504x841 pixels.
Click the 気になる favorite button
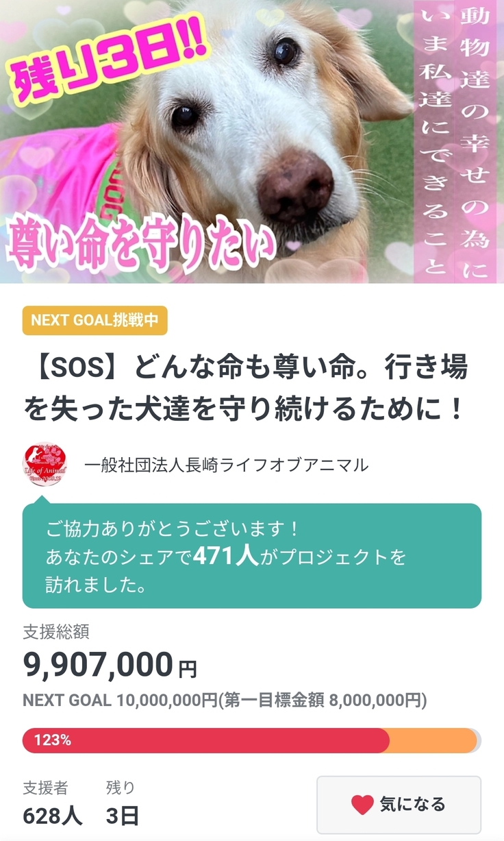pos(399,805)
